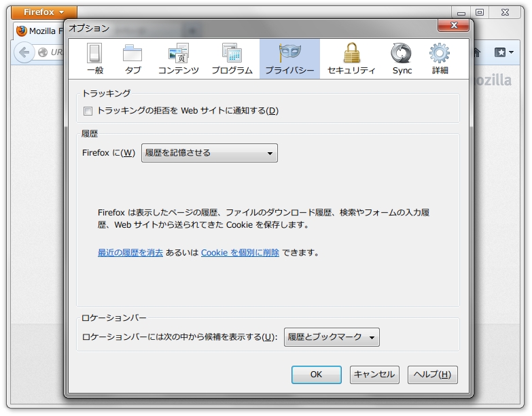Select the プライバシー mask icon panel
The image size is (532, 416).
pos(289,58)
